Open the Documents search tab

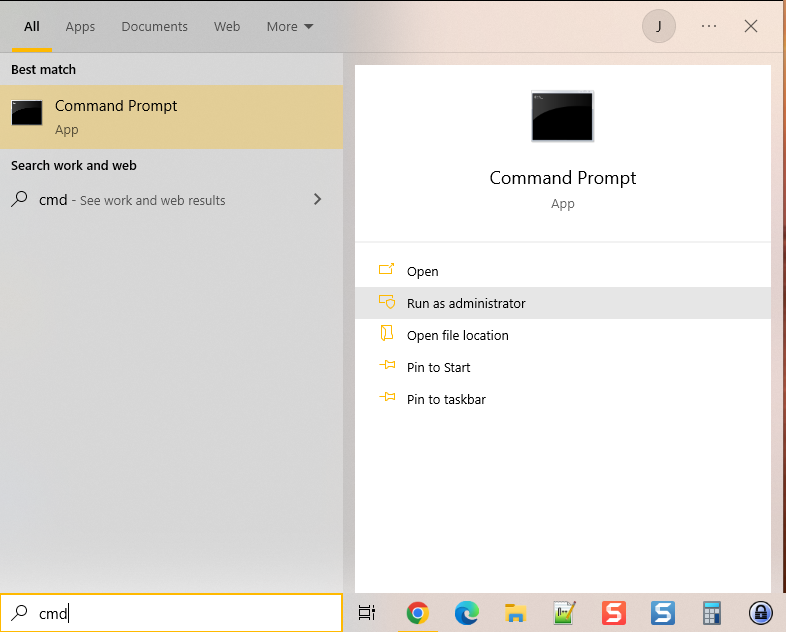point(154,27)
